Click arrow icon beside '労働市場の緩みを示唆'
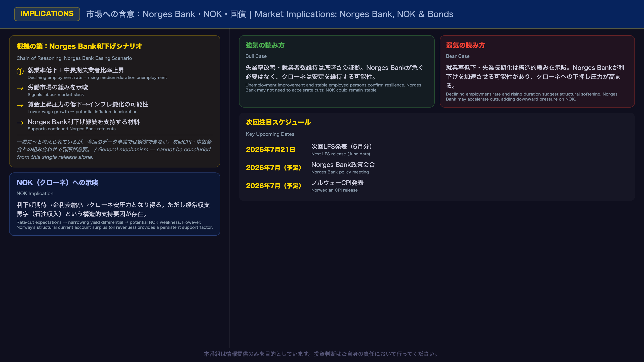 [20, 88]
